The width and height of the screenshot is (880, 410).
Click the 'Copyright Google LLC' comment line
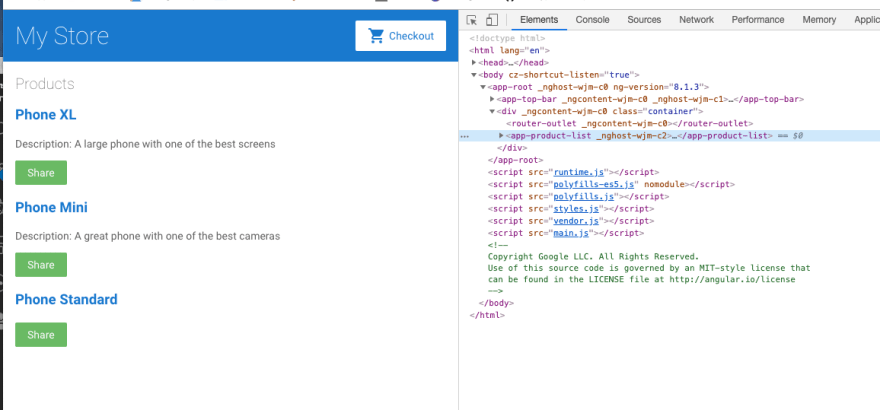(593, 256)
